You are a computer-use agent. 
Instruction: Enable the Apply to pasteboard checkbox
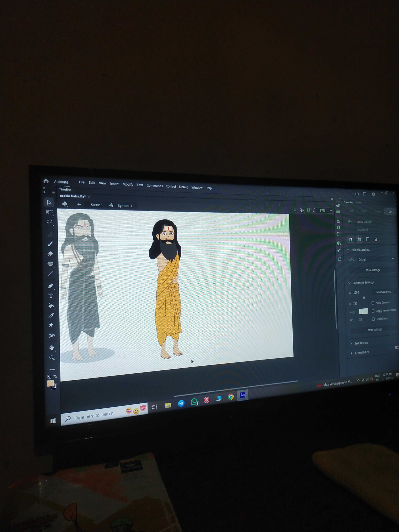[373, 311]
